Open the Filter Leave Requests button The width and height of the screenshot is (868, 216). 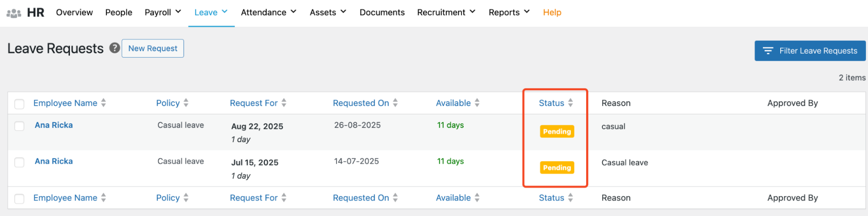point(810,51)
